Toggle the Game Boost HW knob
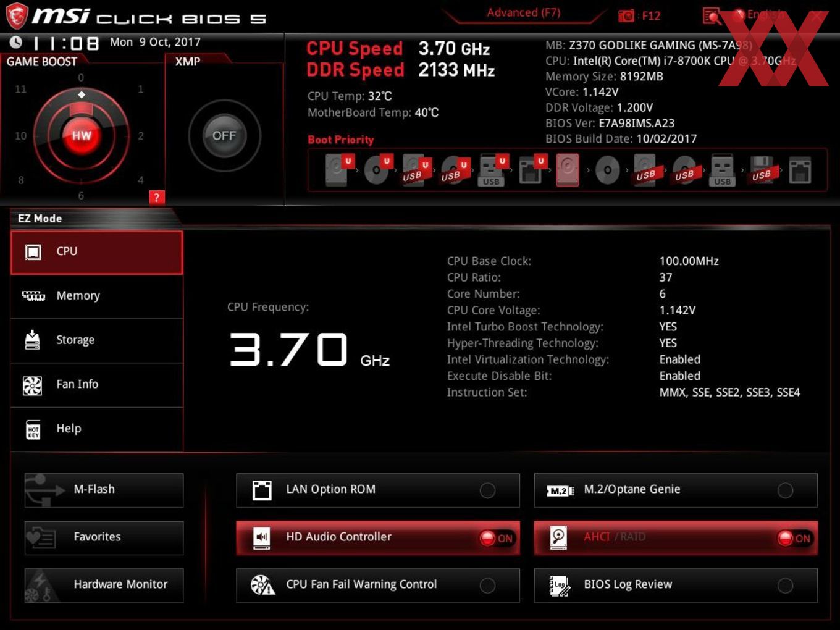The height and width of the screenshot is (630, 840). (81, 135)
